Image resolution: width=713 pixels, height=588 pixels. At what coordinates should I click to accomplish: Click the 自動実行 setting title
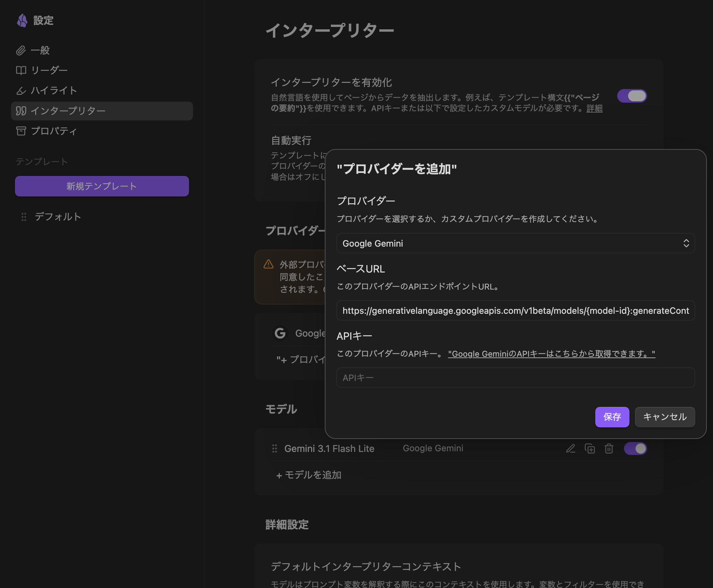291,140
